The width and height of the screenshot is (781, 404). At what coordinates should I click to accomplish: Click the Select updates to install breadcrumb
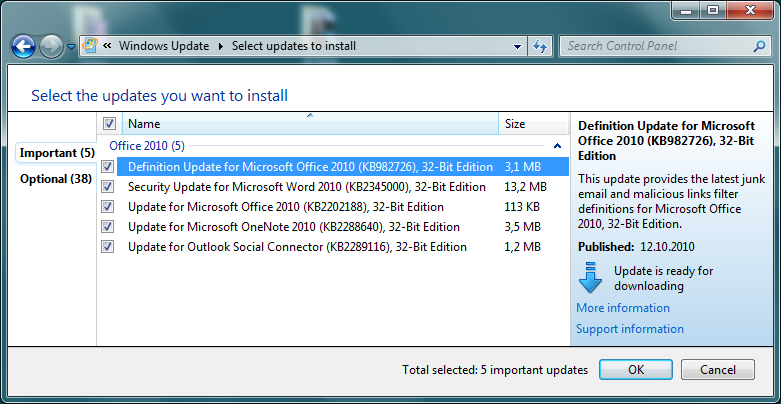[x=294, y=46]
